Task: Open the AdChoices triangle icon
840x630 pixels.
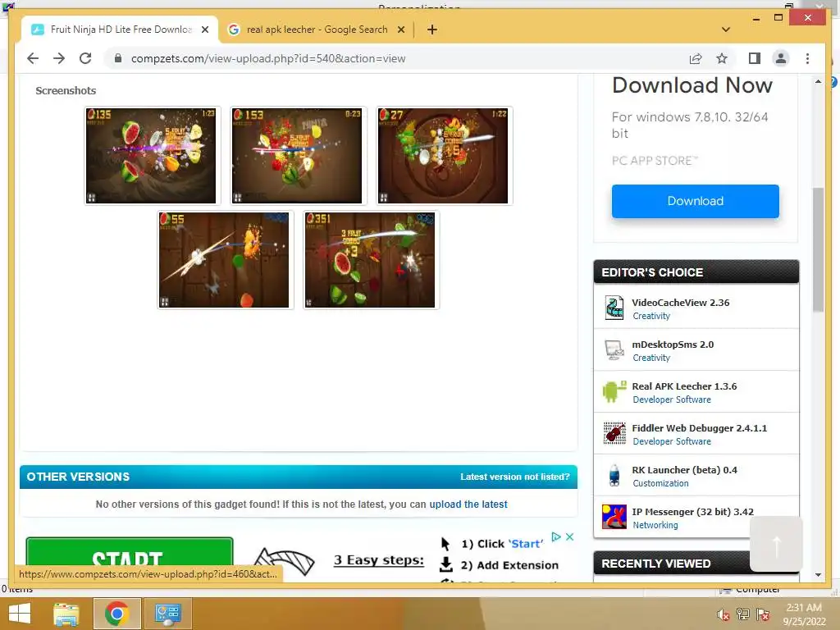Action: coord(556,536)
